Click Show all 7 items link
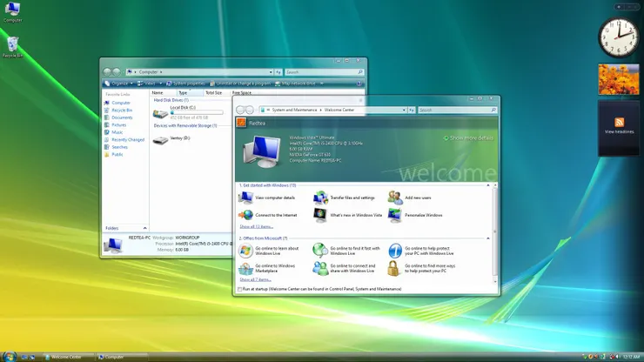 pyautogui.click(x=256, y=279)
